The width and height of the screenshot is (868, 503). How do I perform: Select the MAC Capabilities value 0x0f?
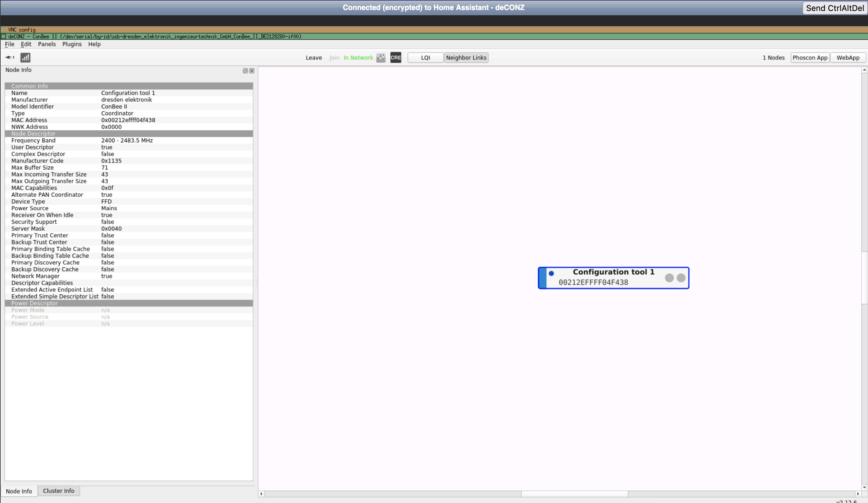tap(107, 188)
